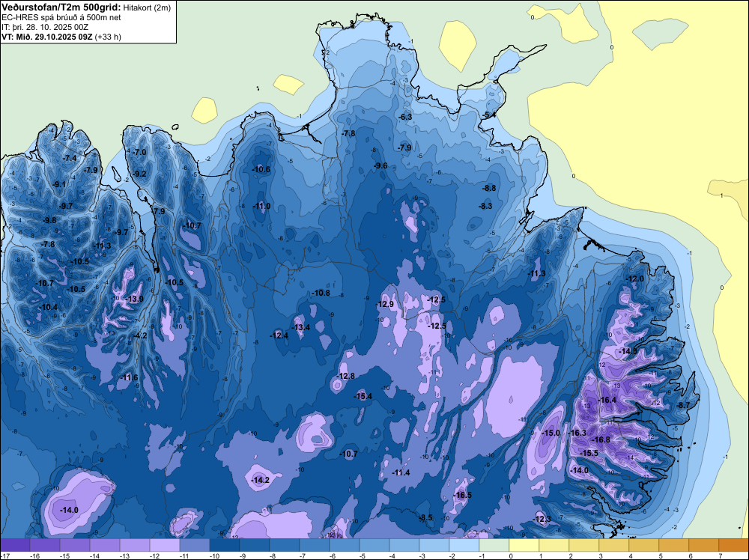Click the darkest purple legend swatch between -17 and -16

pos(15,545)
